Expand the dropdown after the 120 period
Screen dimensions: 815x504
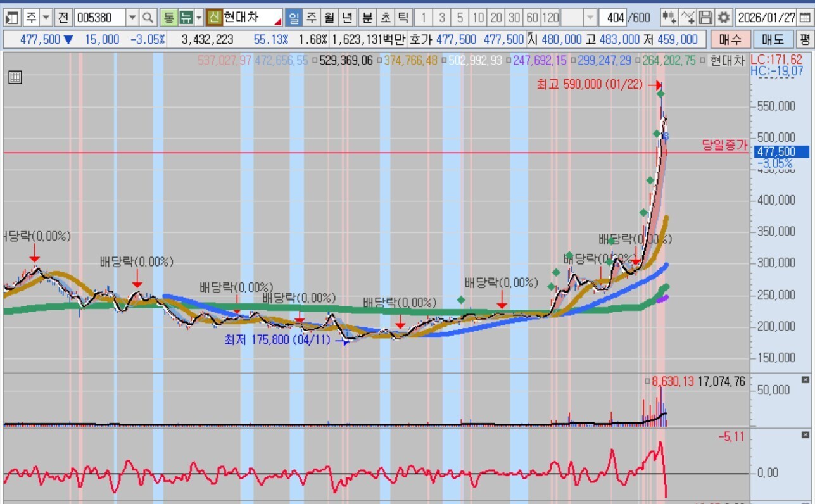[590, 17]
